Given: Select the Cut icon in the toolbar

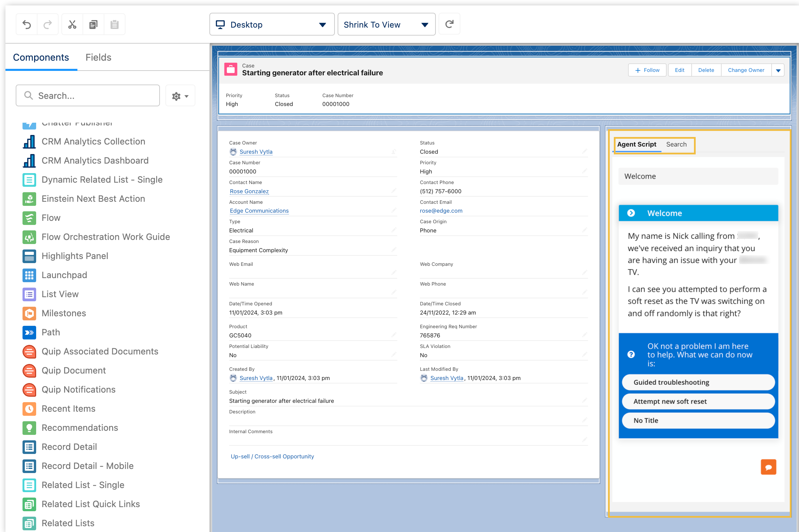Looking at the screenshot, I should pos(72,24).
